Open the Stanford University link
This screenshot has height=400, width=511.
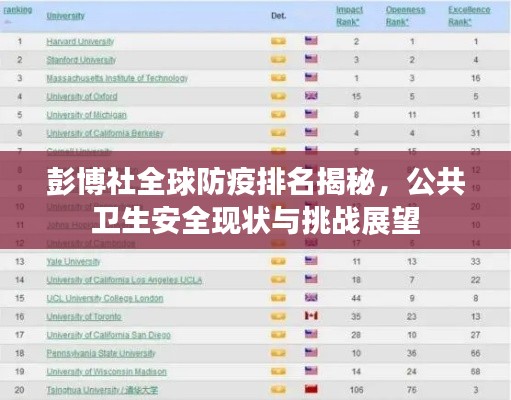[x=81, y=60]
